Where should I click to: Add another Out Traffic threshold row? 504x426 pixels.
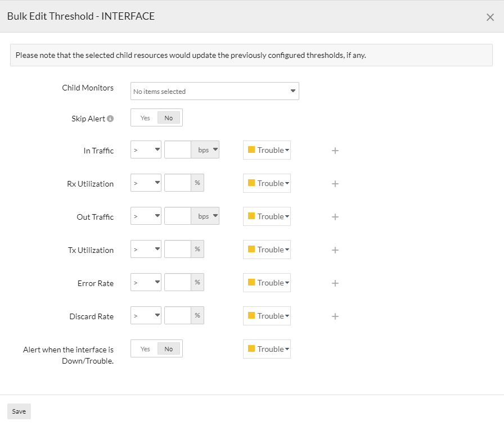(335, 217)
